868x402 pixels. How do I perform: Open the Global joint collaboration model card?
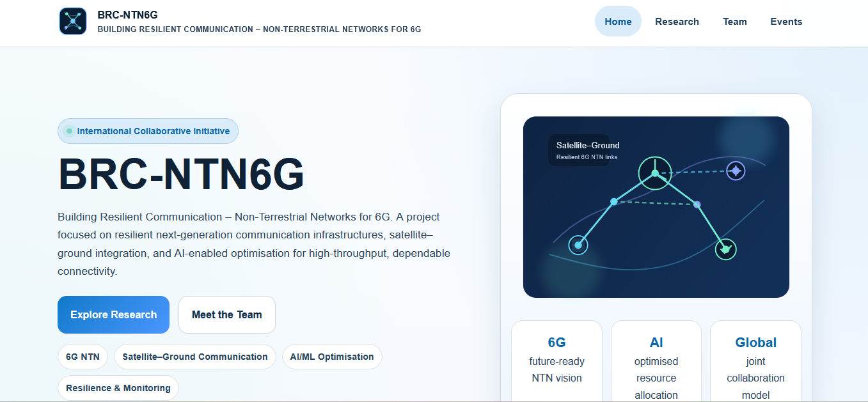755,361
